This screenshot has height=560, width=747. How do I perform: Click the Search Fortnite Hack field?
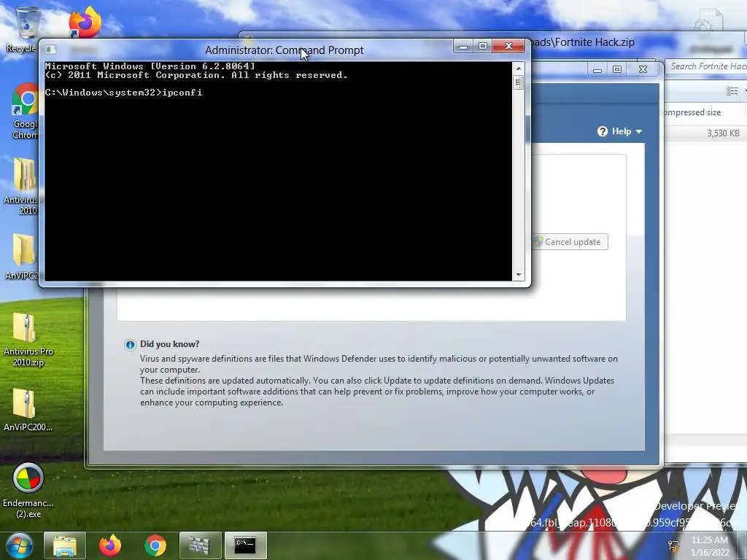(x=706, y=66)
